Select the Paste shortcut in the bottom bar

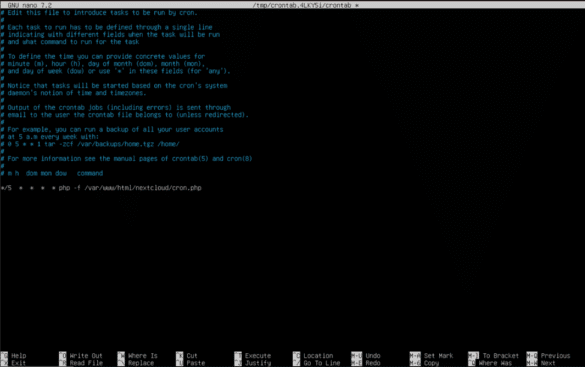coord(195,363)
